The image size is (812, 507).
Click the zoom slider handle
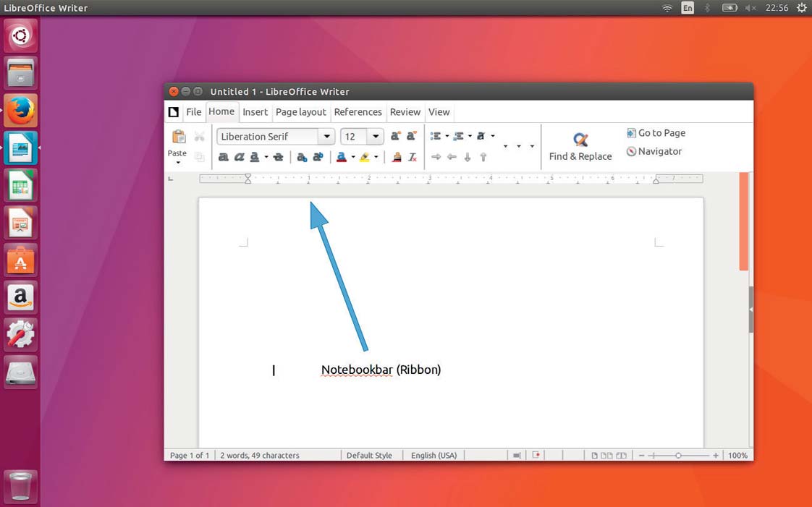point(678,455)
